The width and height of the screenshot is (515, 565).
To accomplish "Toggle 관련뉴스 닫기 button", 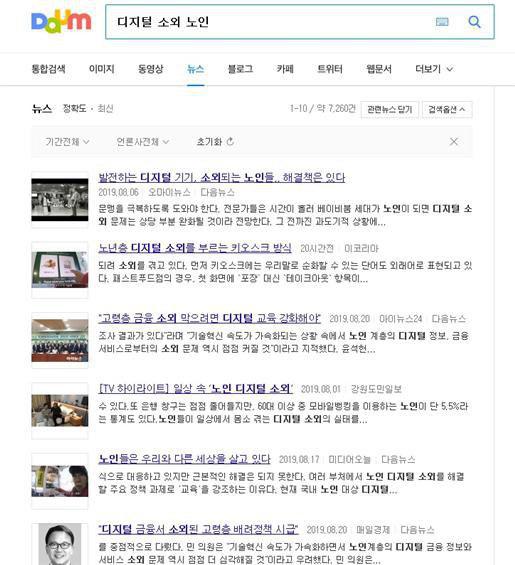I will coord(390,109).
